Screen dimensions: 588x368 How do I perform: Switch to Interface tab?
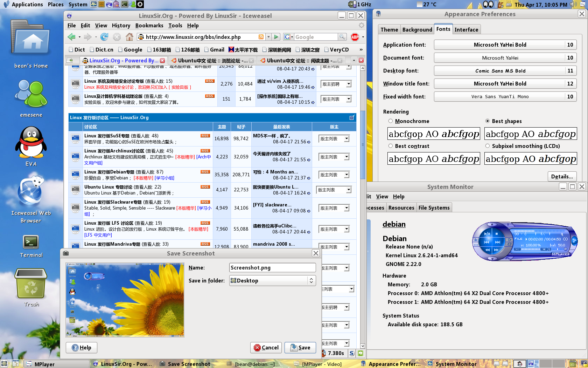[466, 29]
